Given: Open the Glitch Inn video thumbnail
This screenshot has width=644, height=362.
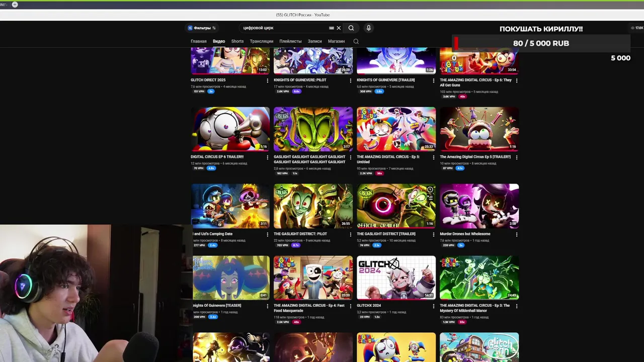Looking at the screenshot, I should (479, 347).
